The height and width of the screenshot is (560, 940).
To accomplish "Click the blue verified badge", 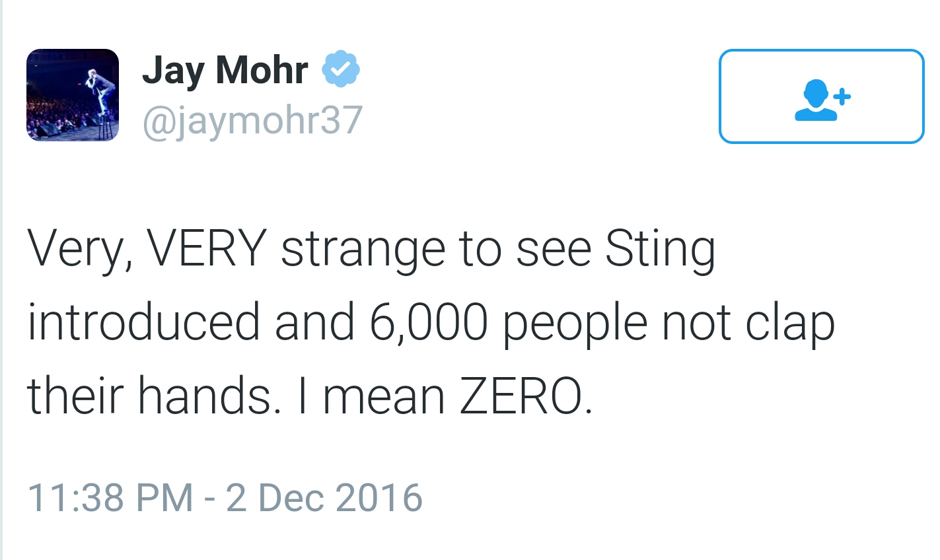I will click(341, 69).
